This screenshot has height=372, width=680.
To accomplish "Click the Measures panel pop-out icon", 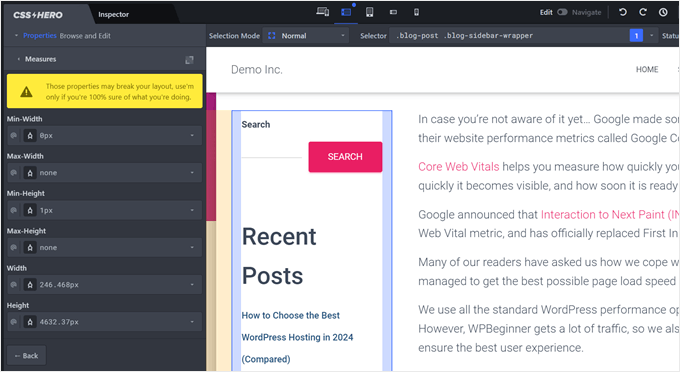I will point(189,60).
